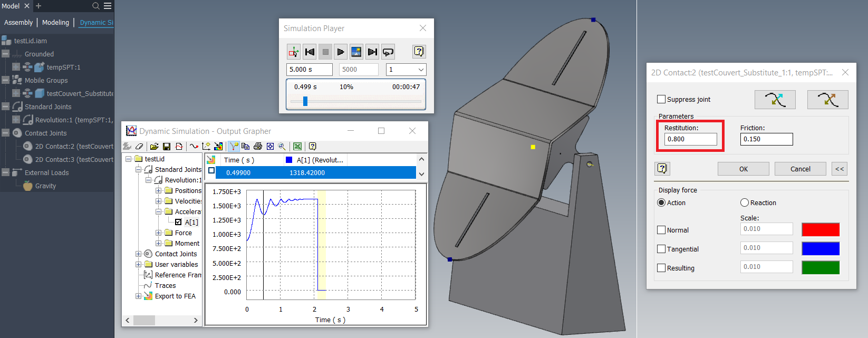The image size is (868, 338).
Task: Open a saved simulation file in Grapher
Action: [x=155, y=146]
